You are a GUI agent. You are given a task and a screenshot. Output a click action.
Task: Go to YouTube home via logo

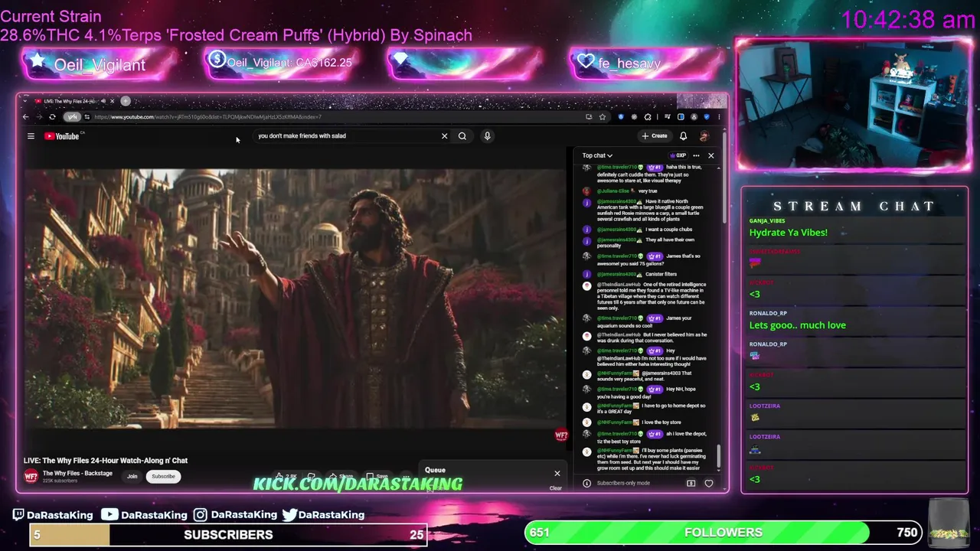62,136
